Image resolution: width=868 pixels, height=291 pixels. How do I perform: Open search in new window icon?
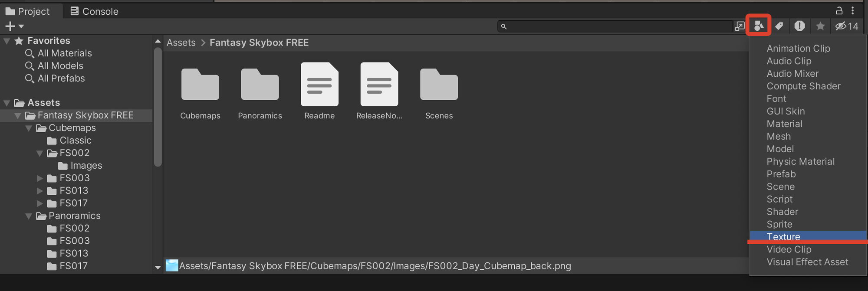[740, 26]
